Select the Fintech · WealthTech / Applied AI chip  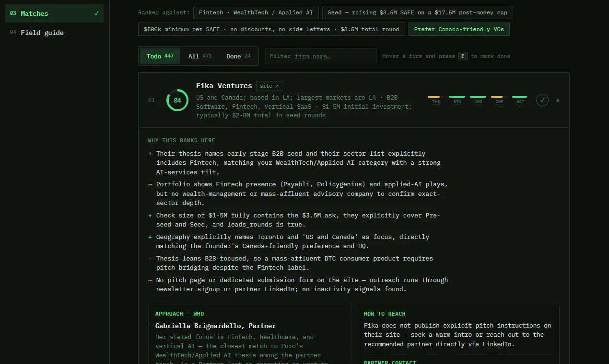point(256,12)
